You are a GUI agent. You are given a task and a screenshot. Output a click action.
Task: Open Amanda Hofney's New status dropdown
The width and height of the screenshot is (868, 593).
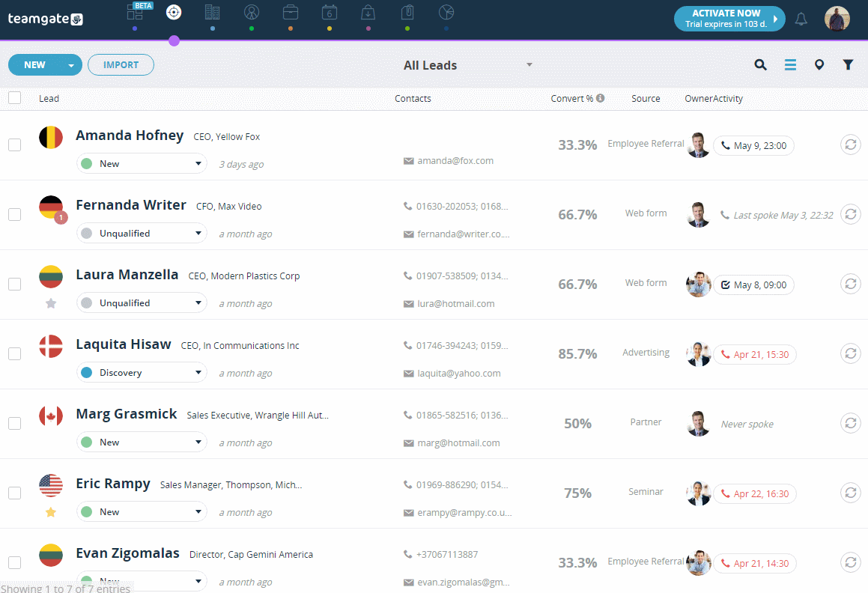click(x=142, y=164)
